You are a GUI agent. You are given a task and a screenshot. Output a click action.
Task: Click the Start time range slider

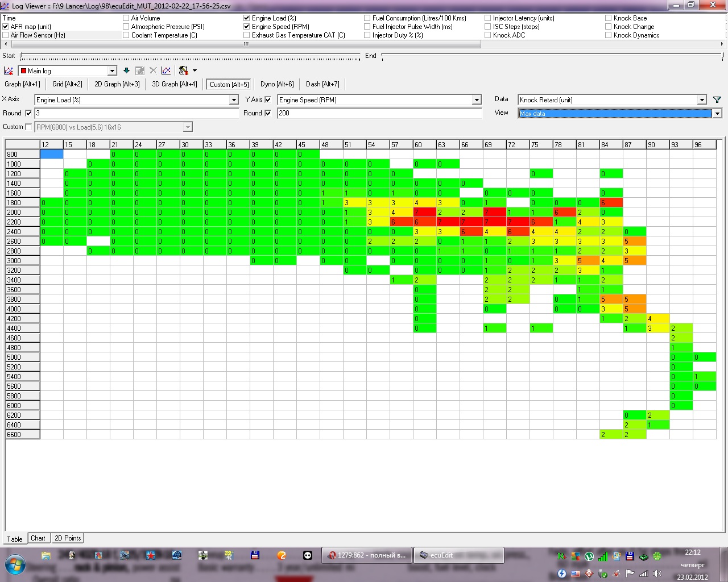tap(190, 56)
